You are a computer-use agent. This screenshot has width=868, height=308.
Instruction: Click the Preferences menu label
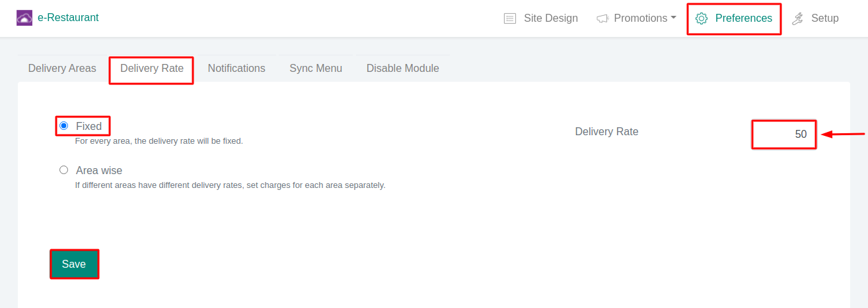(743, 18)
